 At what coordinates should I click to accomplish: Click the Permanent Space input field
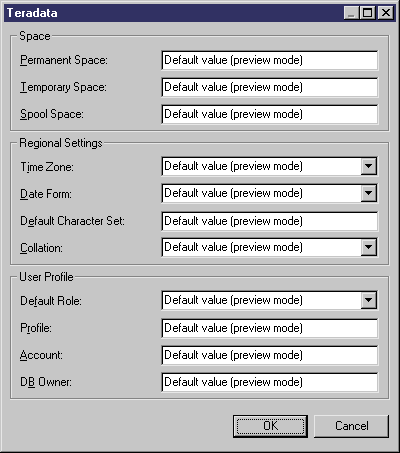pos(270,60)
